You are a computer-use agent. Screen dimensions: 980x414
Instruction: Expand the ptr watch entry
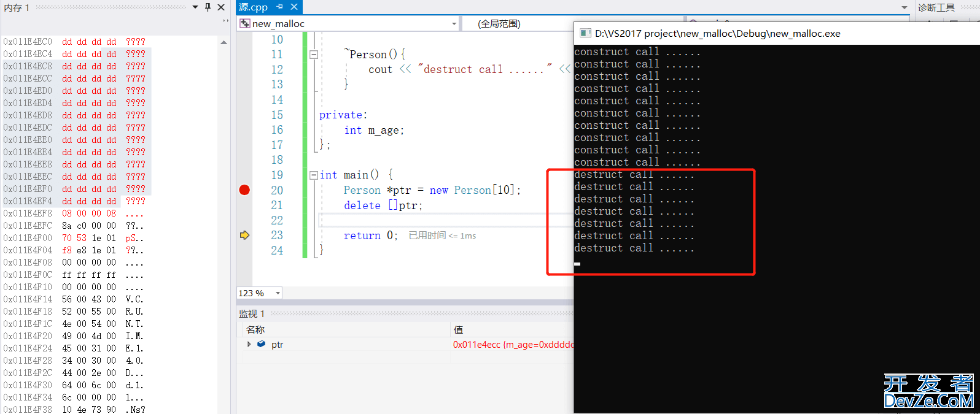[x=249, y=344]
